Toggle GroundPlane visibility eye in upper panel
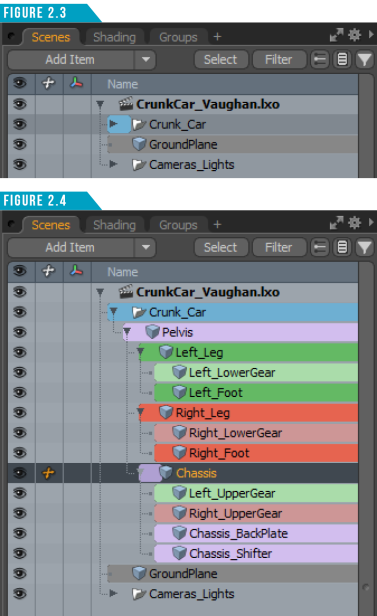 tap(20, 144)
